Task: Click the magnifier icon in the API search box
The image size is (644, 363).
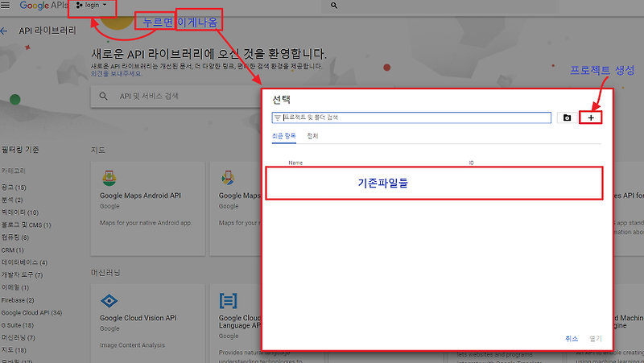Action: (x=104, y=96)
